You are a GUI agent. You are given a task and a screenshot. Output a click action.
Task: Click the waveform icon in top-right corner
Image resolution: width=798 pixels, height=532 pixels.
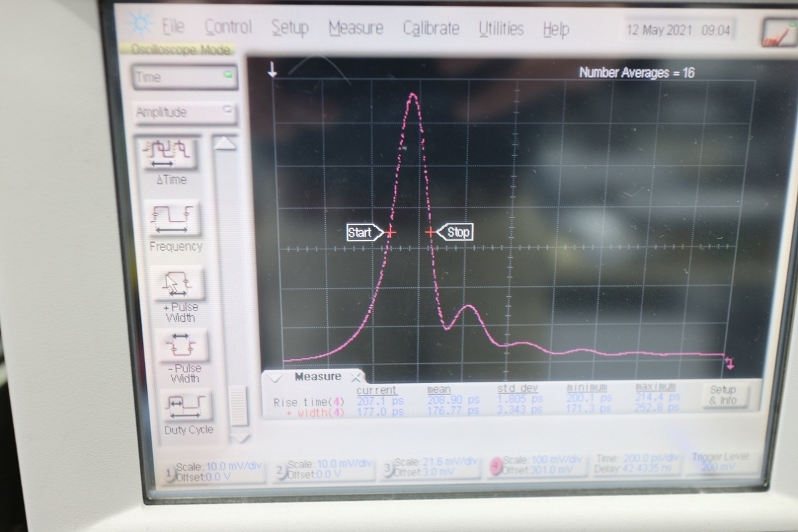click(779, 33)
